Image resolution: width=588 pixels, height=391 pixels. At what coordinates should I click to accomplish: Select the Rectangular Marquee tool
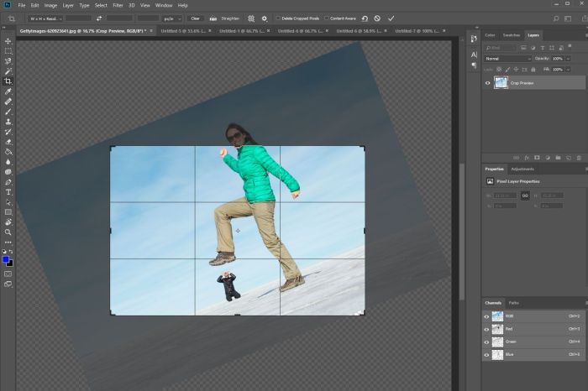coord(8,51)
